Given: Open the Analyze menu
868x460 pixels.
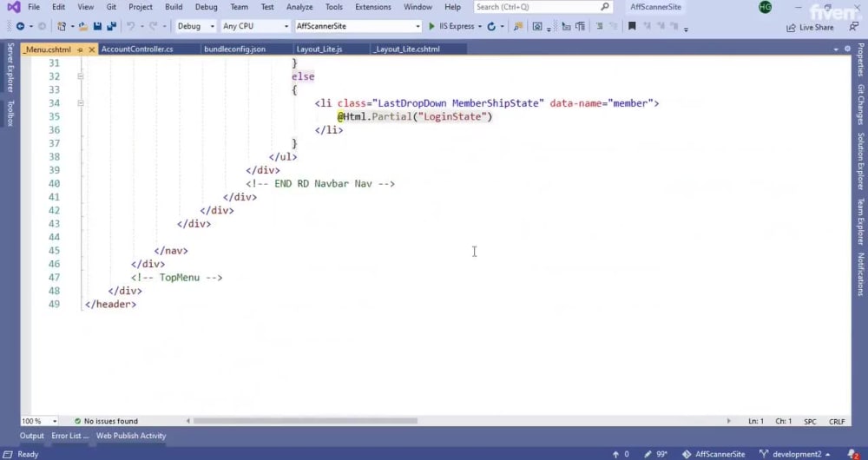Looking at the screenshot, I should pos(299,7).
